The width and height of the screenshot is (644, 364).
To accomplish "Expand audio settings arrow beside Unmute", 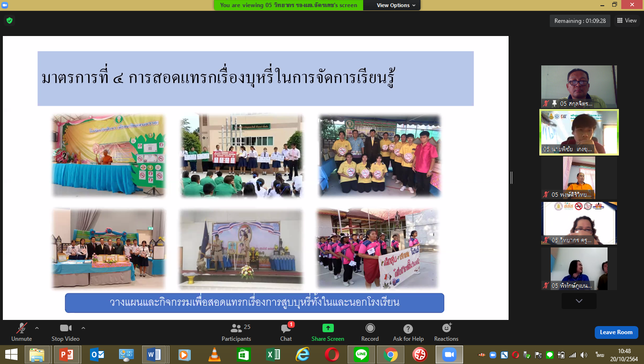I will (37, 328).
